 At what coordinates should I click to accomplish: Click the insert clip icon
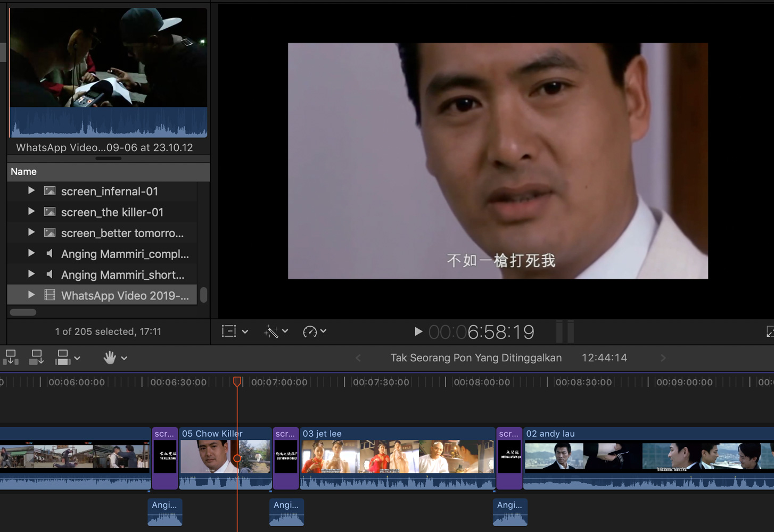pos(36,358)
